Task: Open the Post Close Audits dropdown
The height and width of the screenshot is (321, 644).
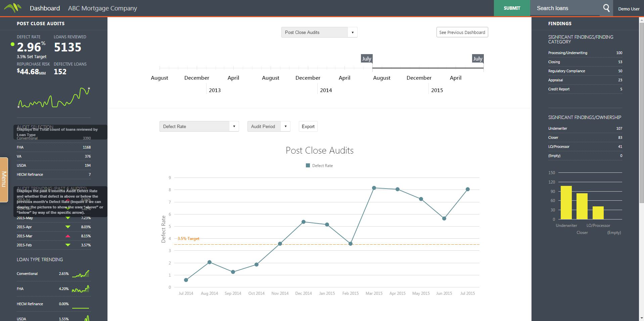Action: point(319,32)
